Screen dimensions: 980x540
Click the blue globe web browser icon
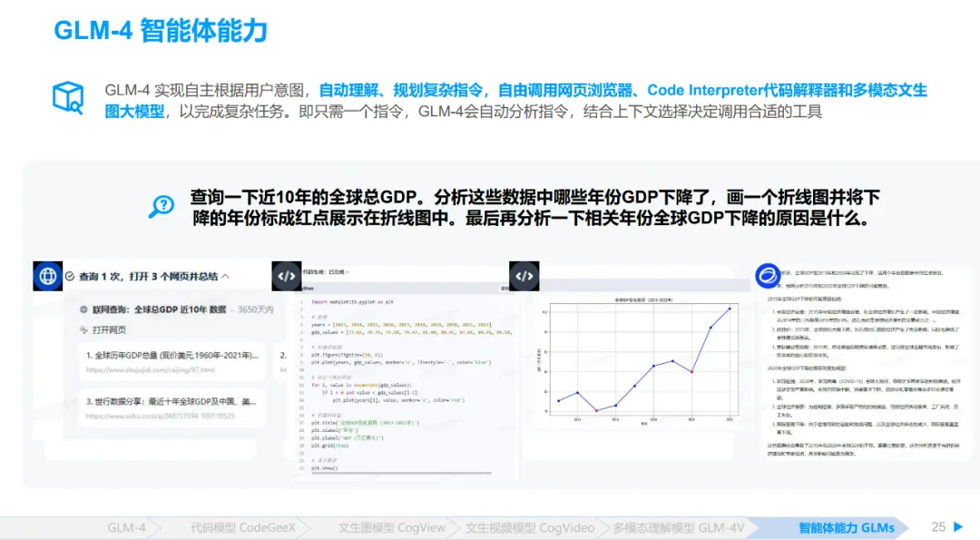point(47,276)
